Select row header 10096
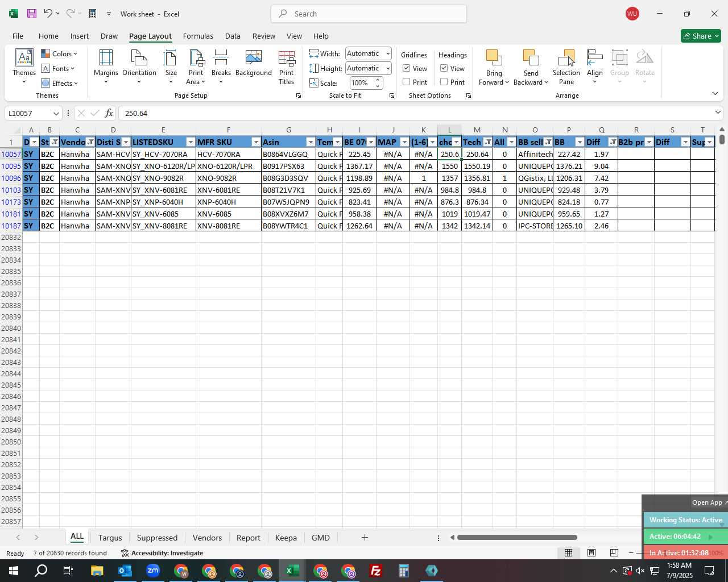 click(11, 178)
